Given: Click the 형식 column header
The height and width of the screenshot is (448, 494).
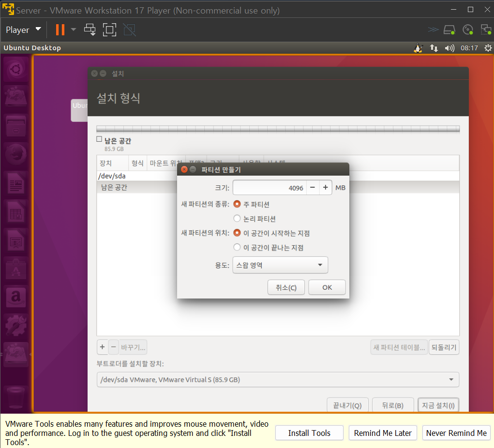Looking at the screenshot, I should click(x=137, y=163).
